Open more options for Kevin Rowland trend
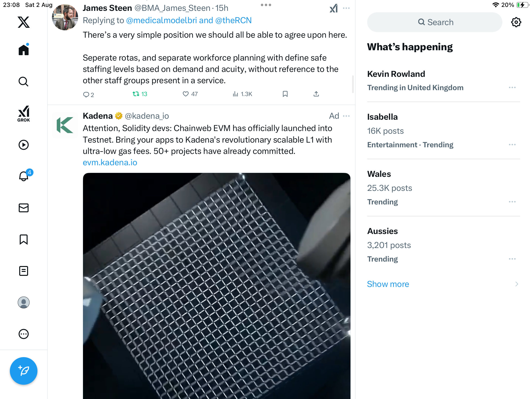Image resolution: width=532 pixels, height=399 pixels. (512, 87)
